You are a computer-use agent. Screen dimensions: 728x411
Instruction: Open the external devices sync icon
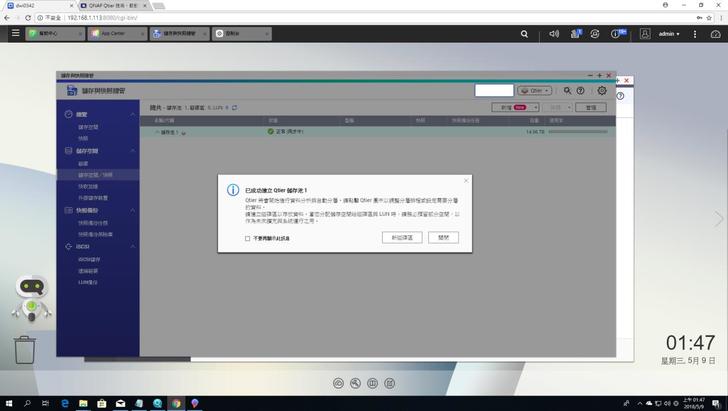pyautogui.click(x=595, y=34)
